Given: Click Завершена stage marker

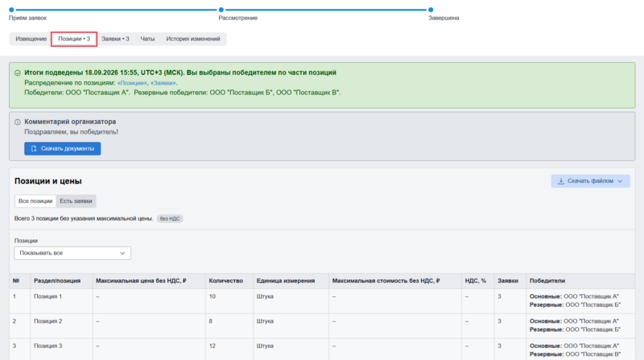Looking at the screenshot, I should coord(431,10).
